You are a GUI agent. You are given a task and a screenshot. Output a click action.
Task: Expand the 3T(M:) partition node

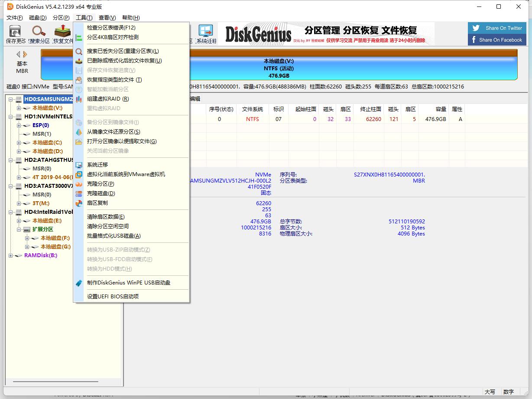(x=19, y=203)
